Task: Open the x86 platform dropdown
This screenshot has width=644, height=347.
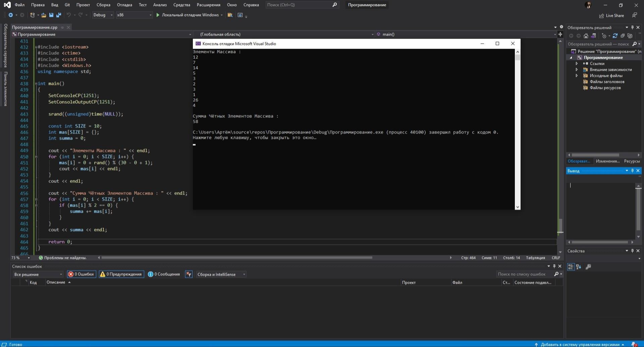Action: (x=134, y=15)
